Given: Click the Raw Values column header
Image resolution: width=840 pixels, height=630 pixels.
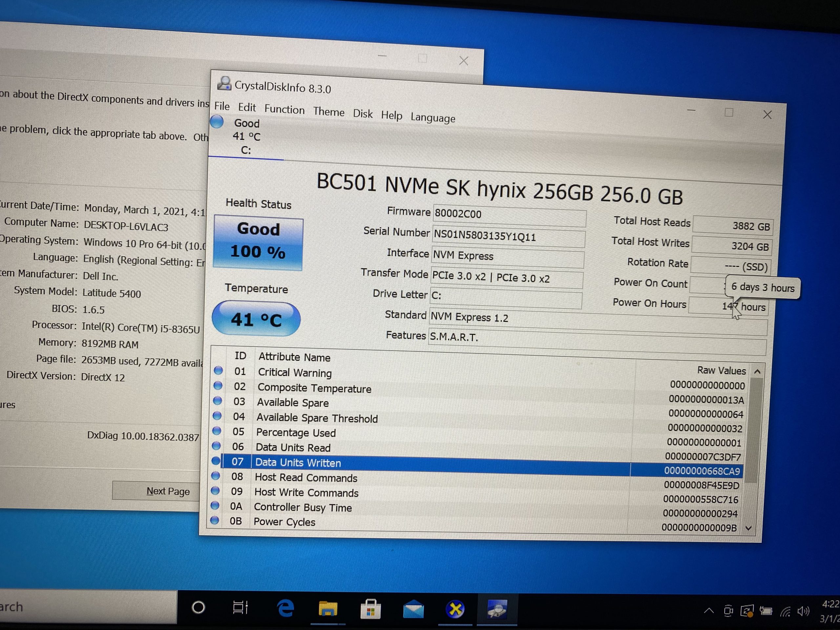Looking at the screenshot, I should [x=722, y=370].
